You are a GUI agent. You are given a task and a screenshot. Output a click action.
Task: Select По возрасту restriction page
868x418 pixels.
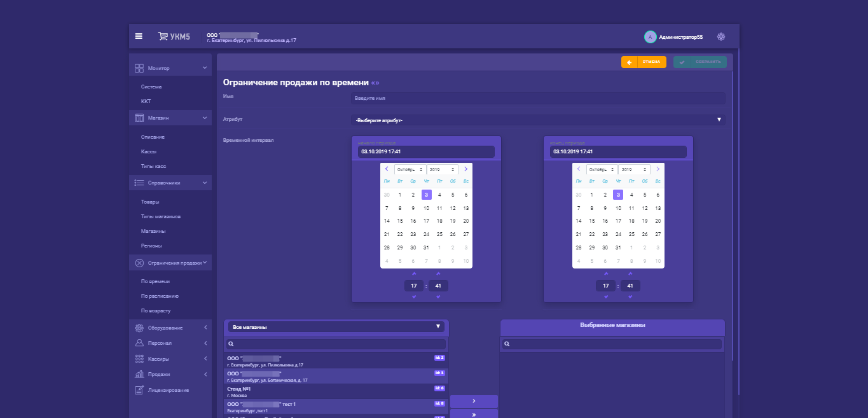(x=156, y=310)
